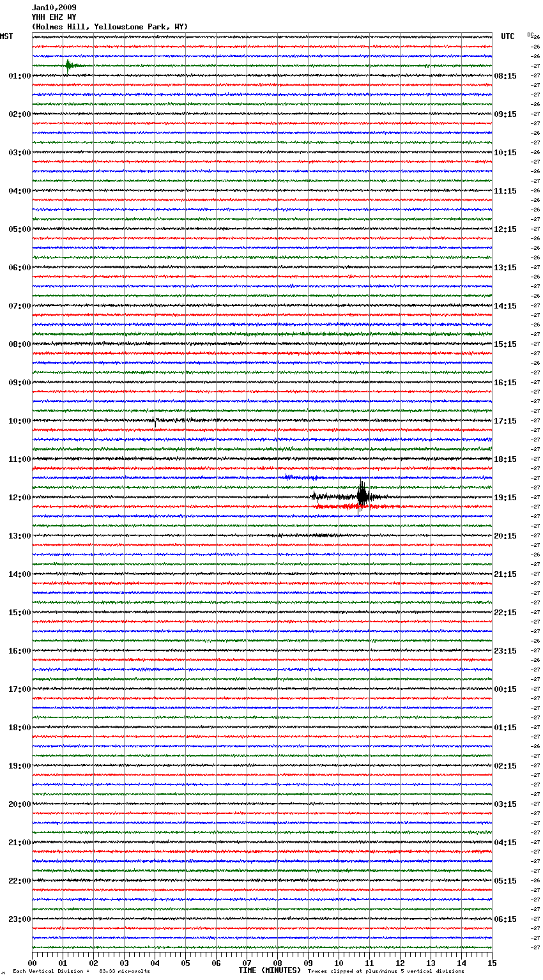Screen dimensions: 543x980
Task: Select the station code YHH EHZ WY
Action: (x=54, y=17)
